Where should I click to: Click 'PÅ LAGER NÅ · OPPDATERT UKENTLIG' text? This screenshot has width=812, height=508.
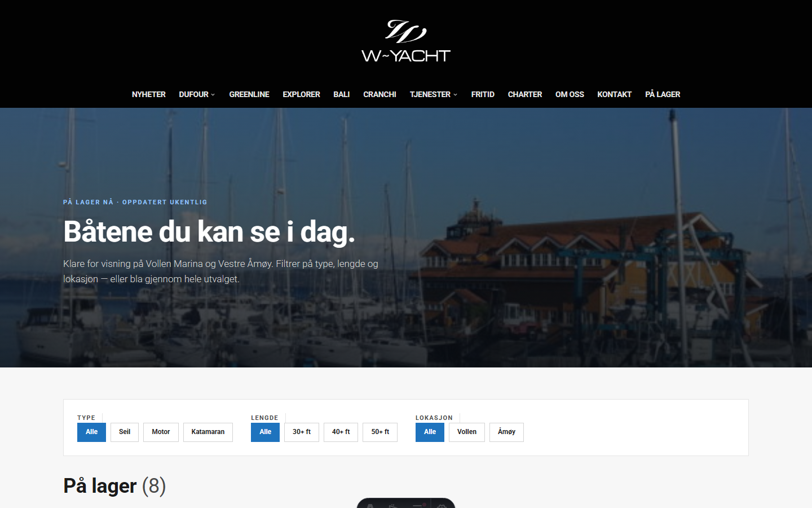coord(135,202)
